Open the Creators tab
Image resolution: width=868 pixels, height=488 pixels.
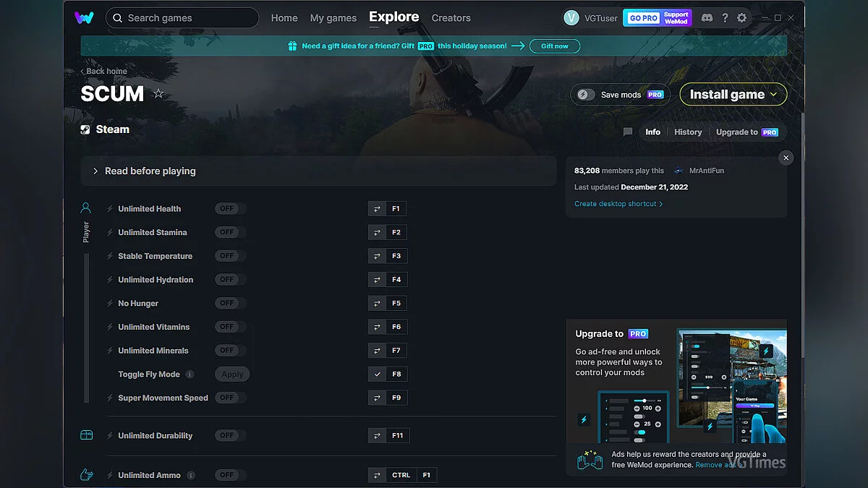451,18
